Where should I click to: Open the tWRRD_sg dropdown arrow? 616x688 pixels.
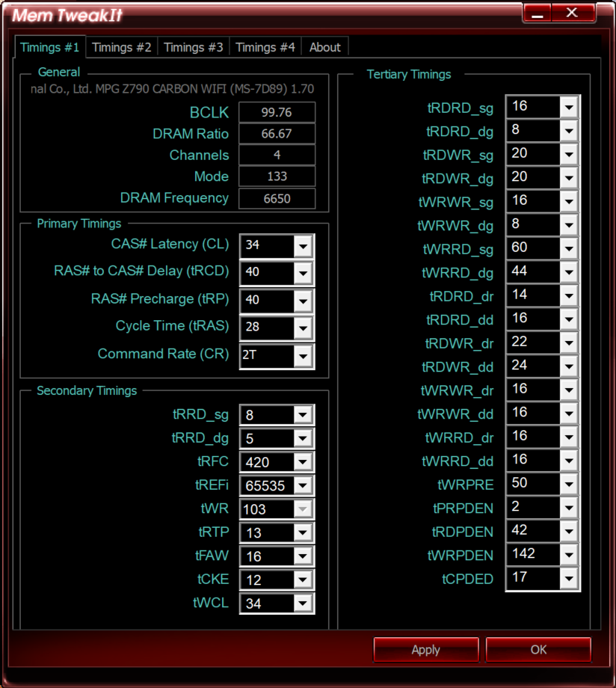point(569,248)
